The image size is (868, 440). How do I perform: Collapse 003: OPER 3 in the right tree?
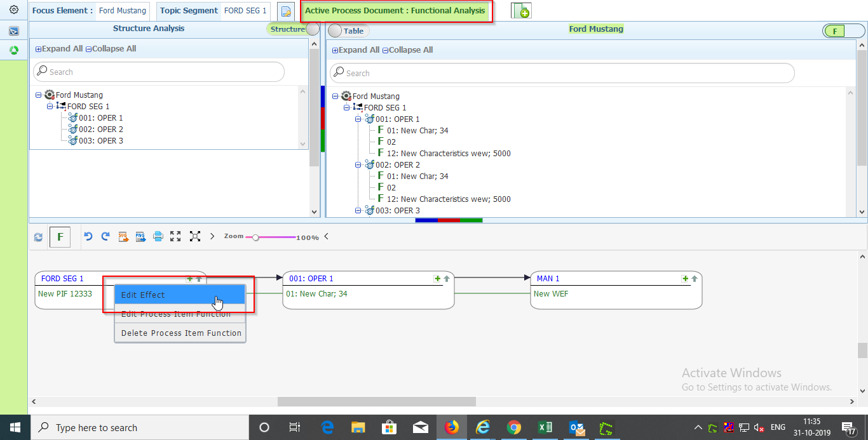tap(358, 211)
